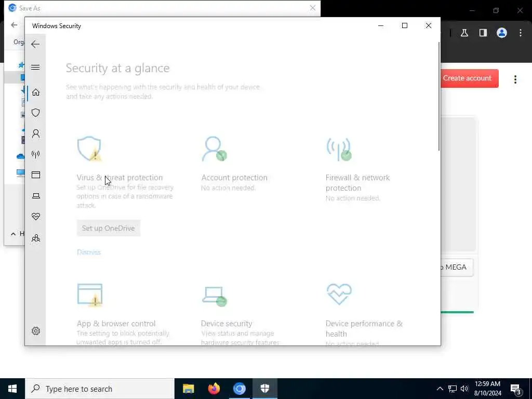Open App & browser control window icon in sidebar
This screenshot has width=532, height=399.
tap(36, 175)
